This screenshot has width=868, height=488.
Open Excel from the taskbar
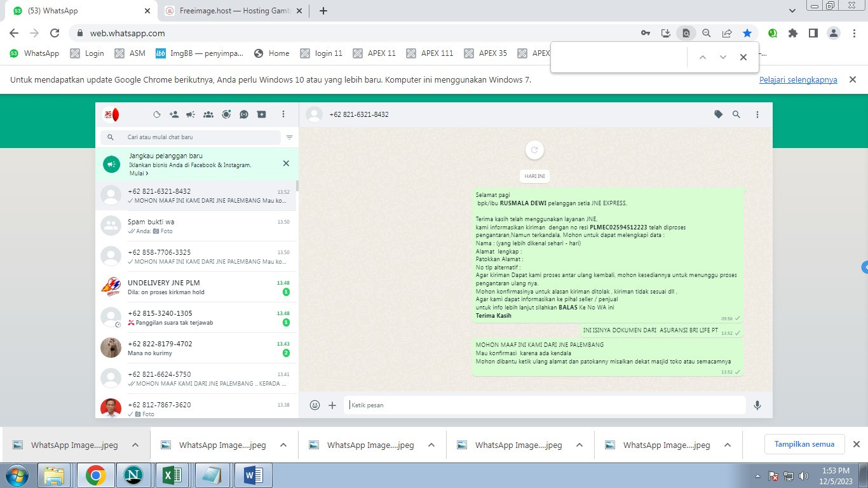173,475
